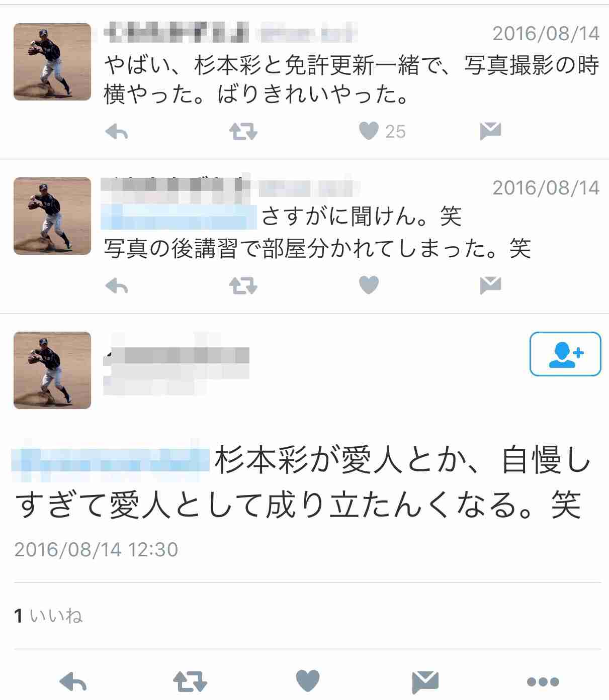The image size is (609, 700).
Task: Like the first tweet with 25 likes
Action: [x=369, y=131]
